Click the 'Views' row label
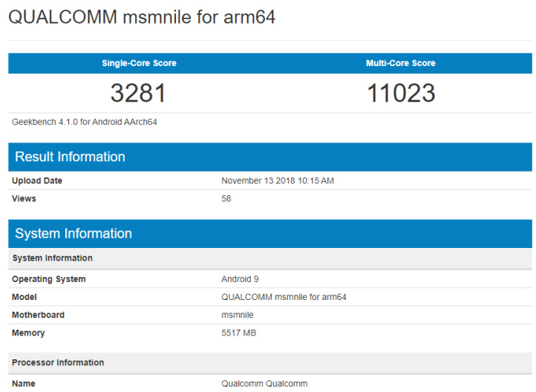The height and width of the screenshot is (392, 536). coord(24,198)
